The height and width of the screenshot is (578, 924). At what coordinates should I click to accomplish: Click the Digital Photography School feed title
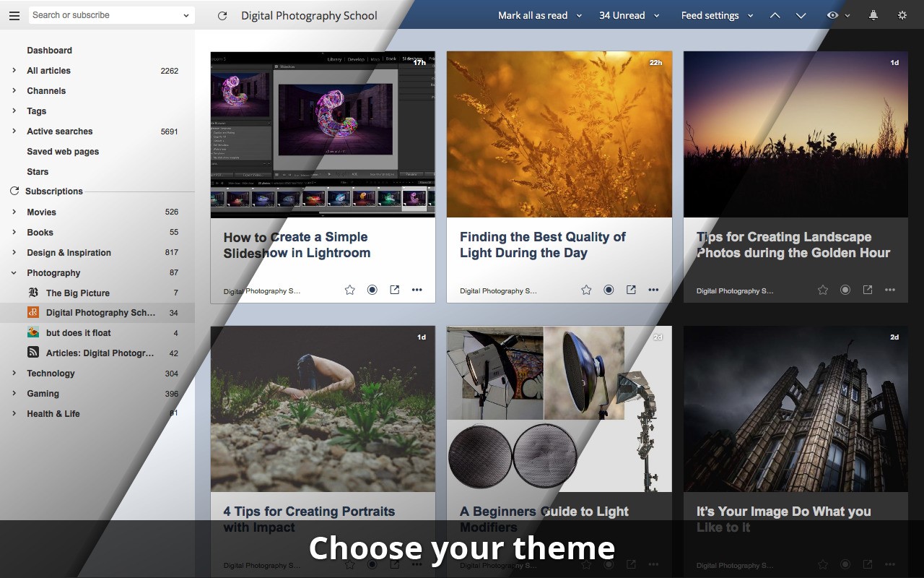click(x=309, y=15)
